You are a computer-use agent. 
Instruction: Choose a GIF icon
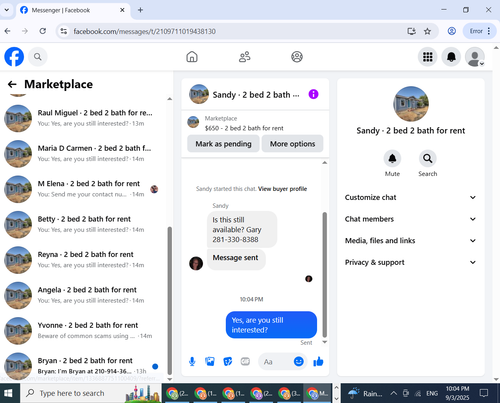point(245,362)
